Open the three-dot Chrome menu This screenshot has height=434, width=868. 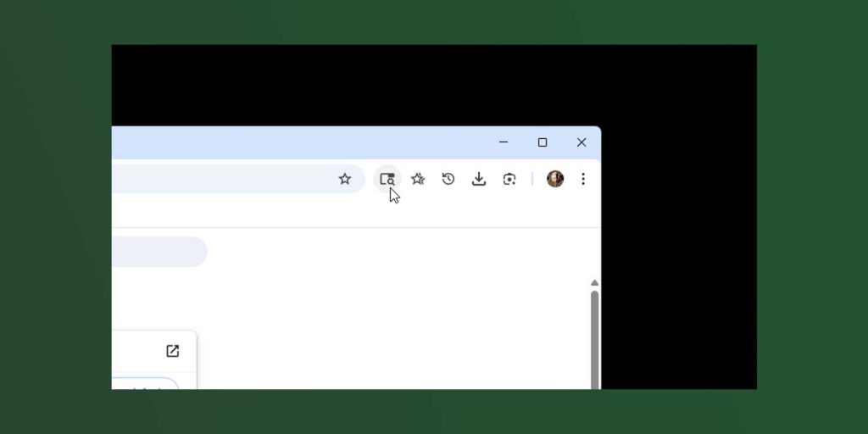pos(583,179)
